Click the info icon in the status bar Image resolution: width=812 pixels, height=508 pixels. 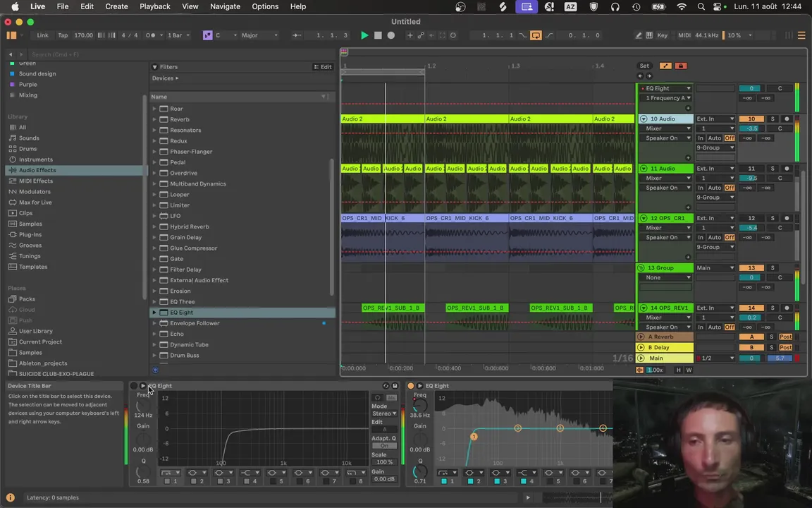click(x=10, y=497)
